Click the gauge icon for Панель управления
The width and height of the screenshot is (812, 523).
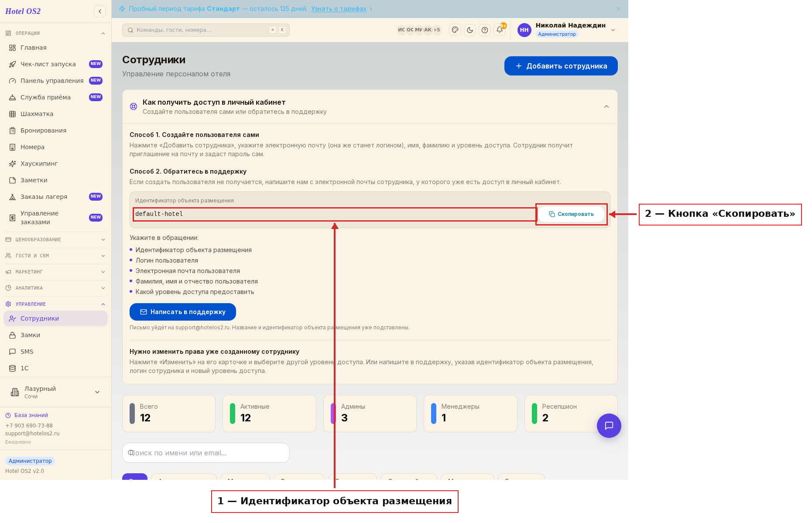(x=13, y=81)
